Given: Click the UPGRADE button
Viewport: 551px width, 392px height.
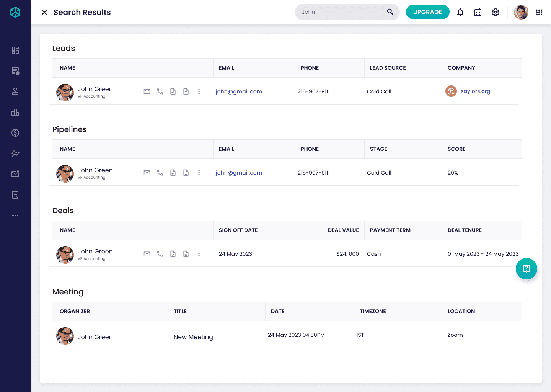Looking at the screenshot, I should point(427,12).
